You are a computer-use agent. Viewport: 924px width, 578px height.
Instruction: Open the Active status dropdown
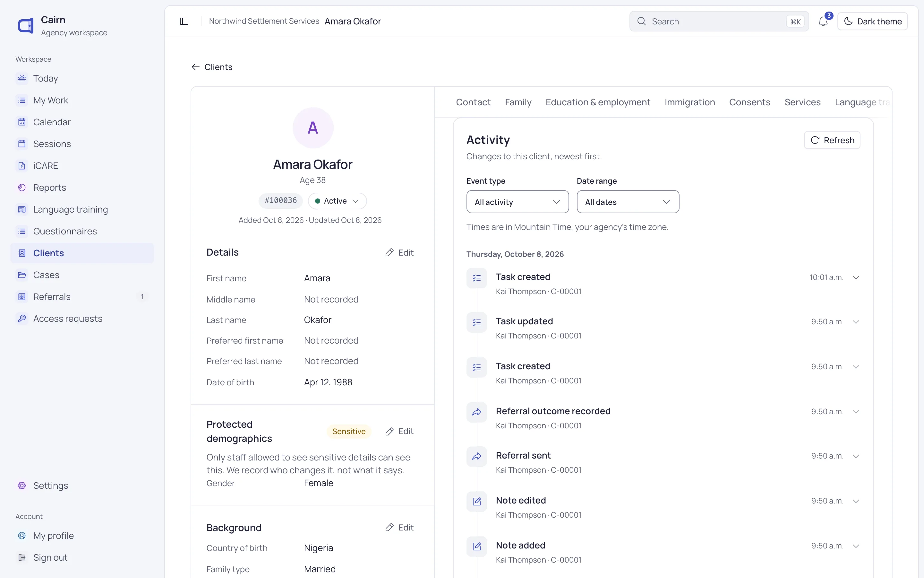pyautogui.click(x=337, y=201)
